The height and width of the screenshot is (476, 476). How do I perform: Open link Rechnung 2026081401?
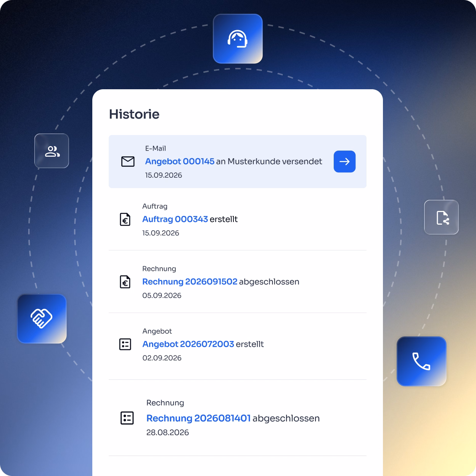[x=198, y=418]
